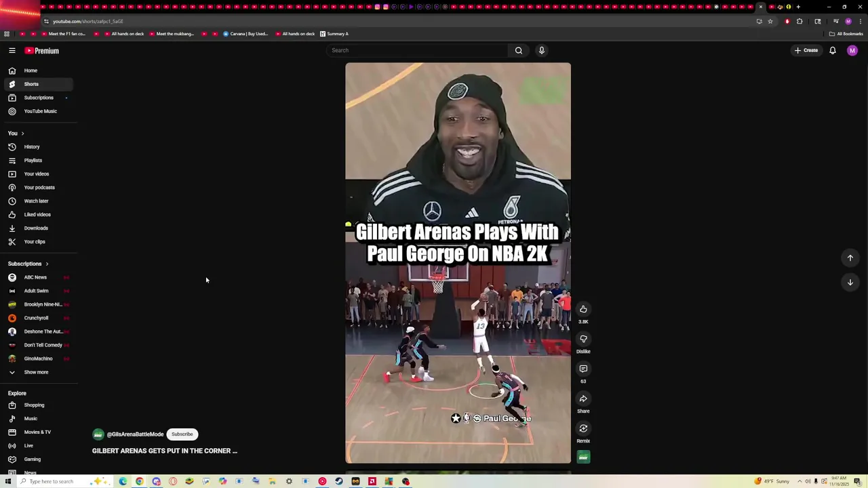This screenshot has width=868, height=488.
Task: Open Music under Explore
Action: click(x=38, y=419)
